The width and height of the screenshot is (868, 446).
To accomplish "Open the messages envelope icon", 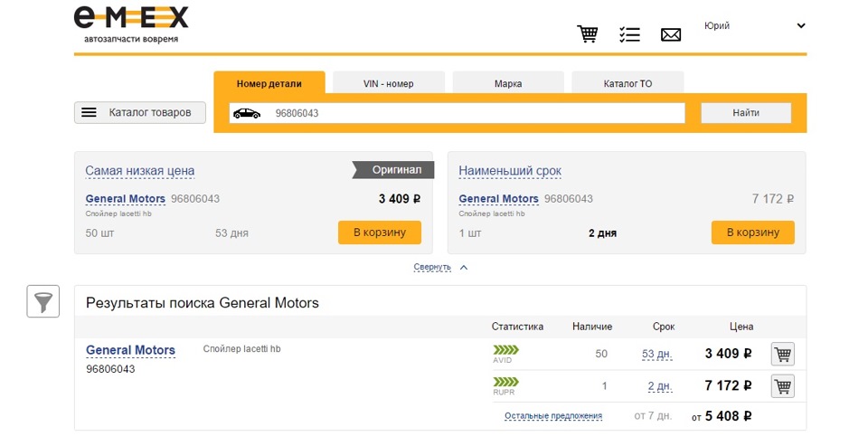I will click(x=670, y=35).
